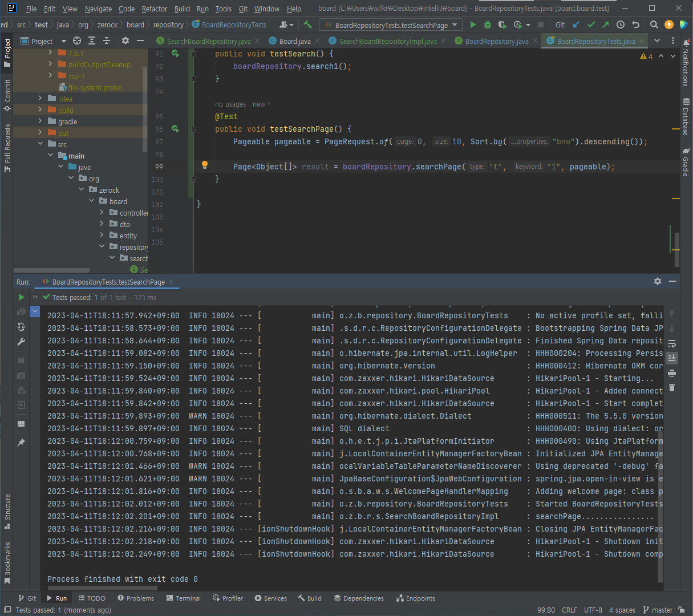Viewport: 693px width, 616px height.
Task: Collapse the test results tree chevron
Action: pyautogui.click(x=35, y=311)
